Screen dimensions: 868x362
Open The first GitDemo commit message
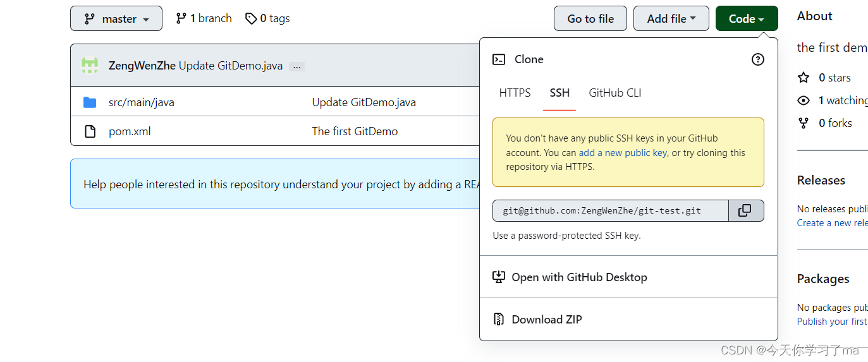coord(355,131)
